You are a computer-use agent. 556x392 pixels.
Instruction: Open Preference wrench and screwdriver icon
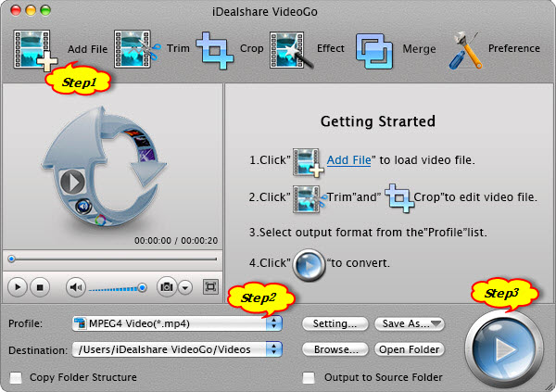click(465, 50)
